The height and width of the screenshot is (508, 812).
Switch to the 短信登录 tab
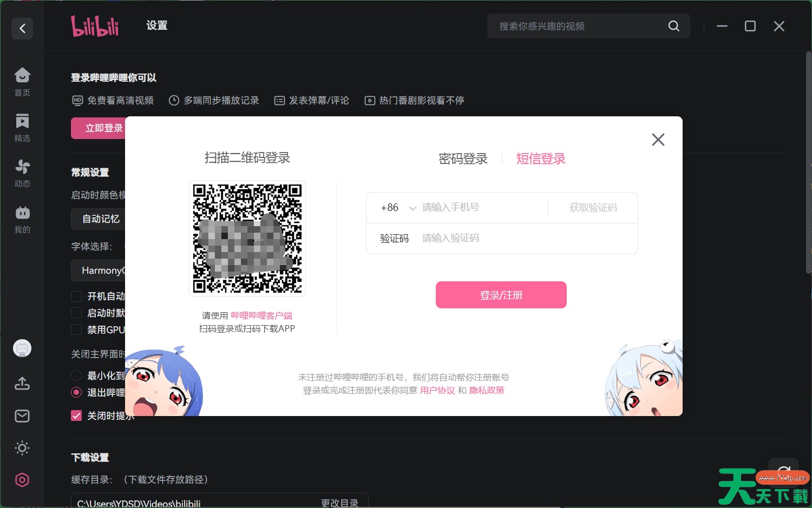541,159
